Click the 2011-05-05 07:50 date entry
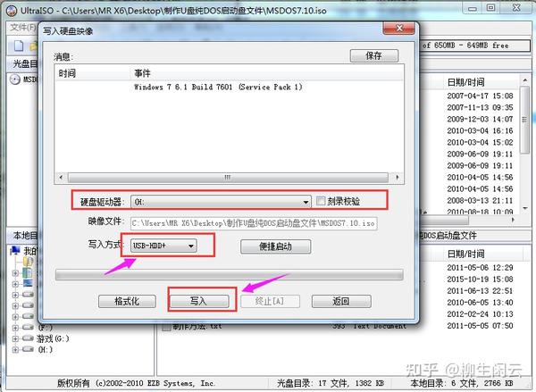 [x=480, y=326]
